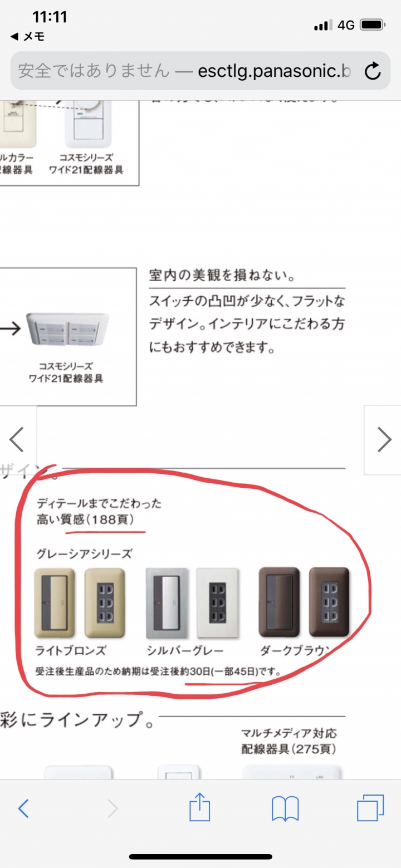Tap the グレーシアシリーズ heading
The width and height of the screenshot is (401, 868).
pyautogui.click(x=84, y=553)
